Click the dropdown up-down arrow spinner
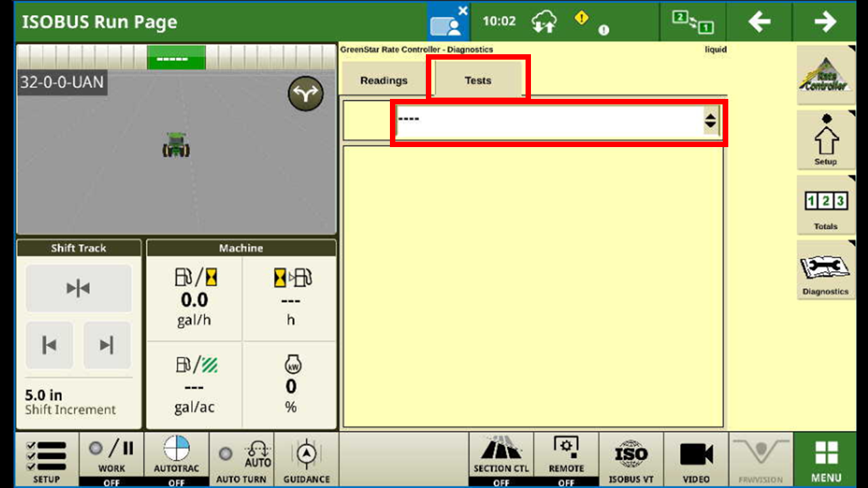The height and width of the screenshot is (488, 868). click(x=710, y=121)
